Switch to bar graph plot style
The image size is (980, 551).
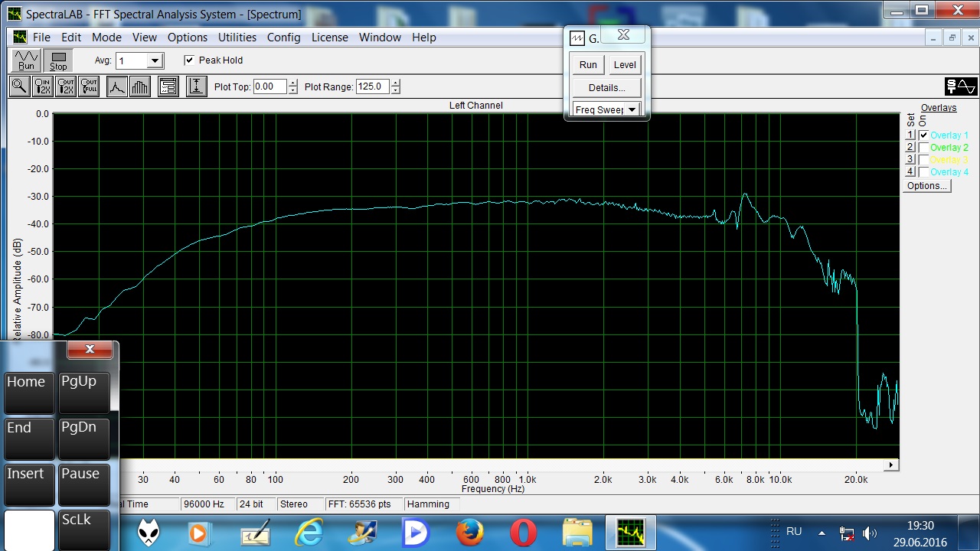(139, 86)
